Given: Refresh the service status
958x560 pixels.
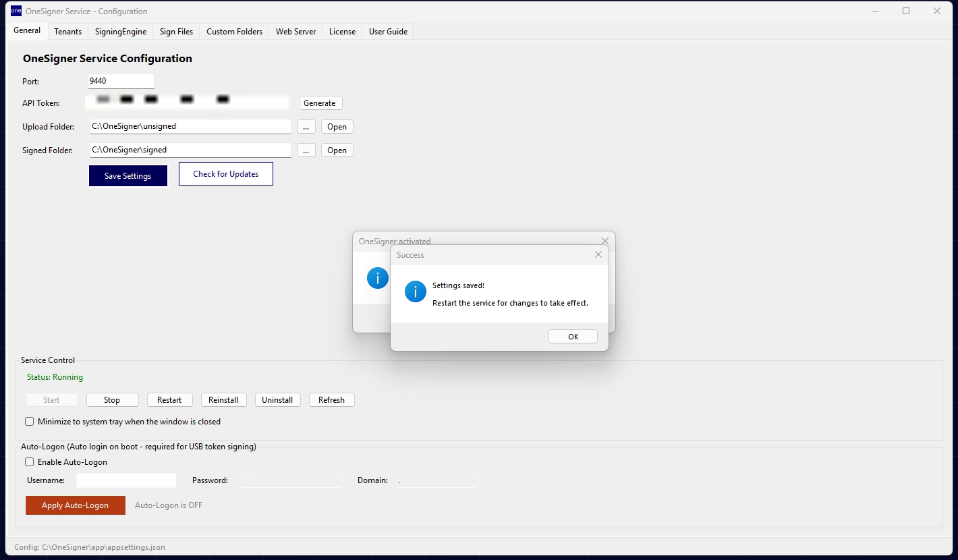Looking at the screenshot, I should 331,400.
